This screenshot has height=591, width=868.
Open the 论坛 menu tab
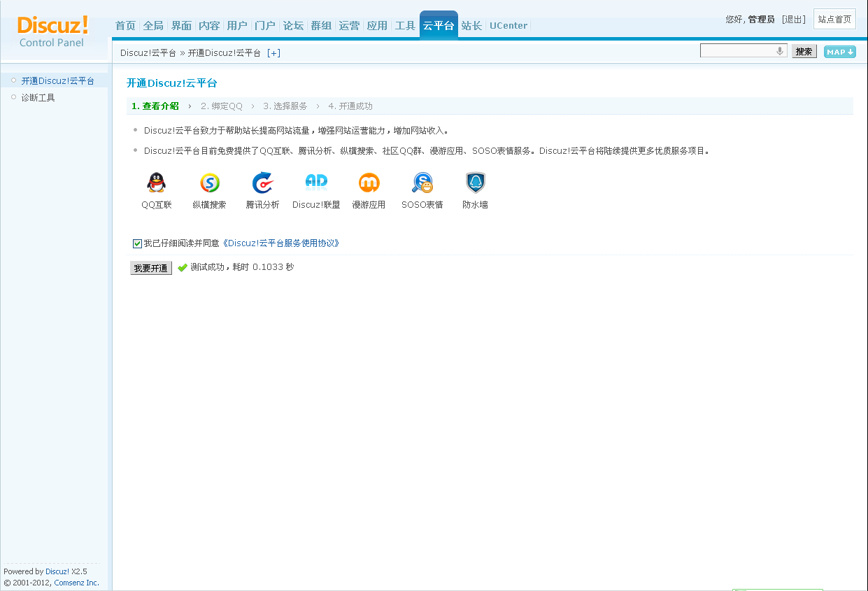293,26
